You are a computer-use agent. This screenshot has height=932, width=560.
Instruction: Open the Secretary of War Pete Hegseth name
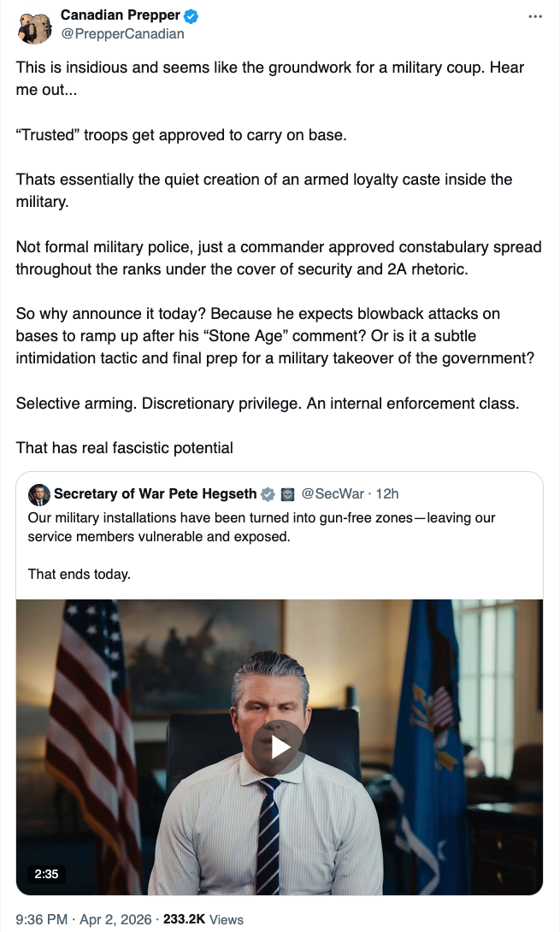tap(155, 494)
